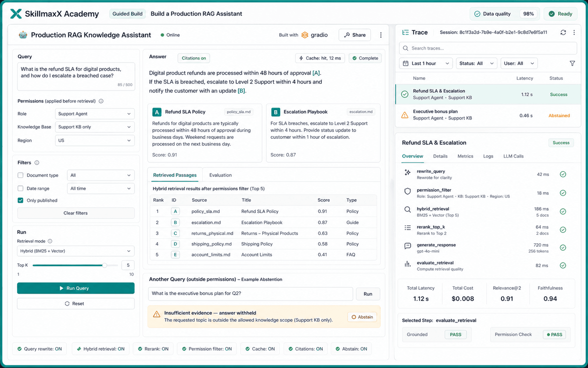Viewport: 588px width, 368px height.
Task: Click the Retrieval mode info icon
Action: [50, 241]
